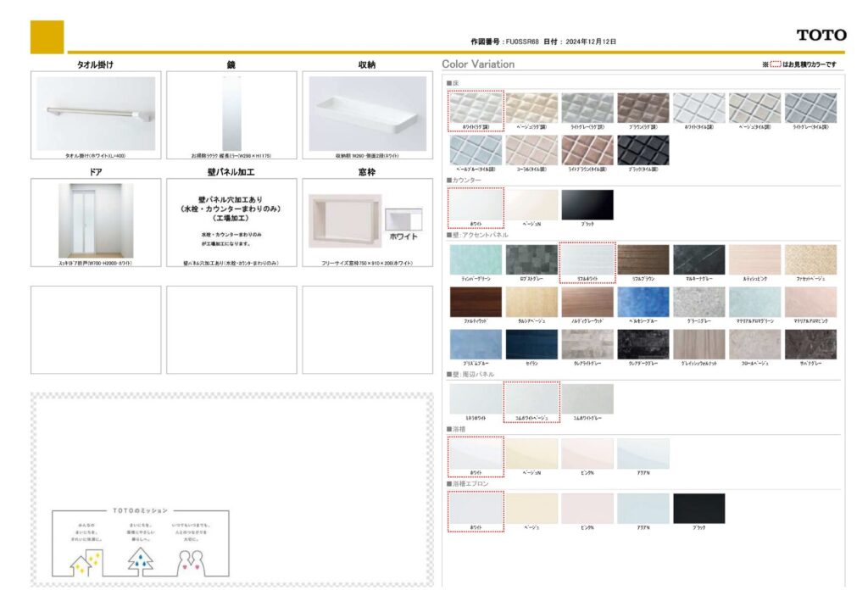Click the yellow square in the top-left corner
Viewport: 868px width, 601px height.
pos(47,36)
